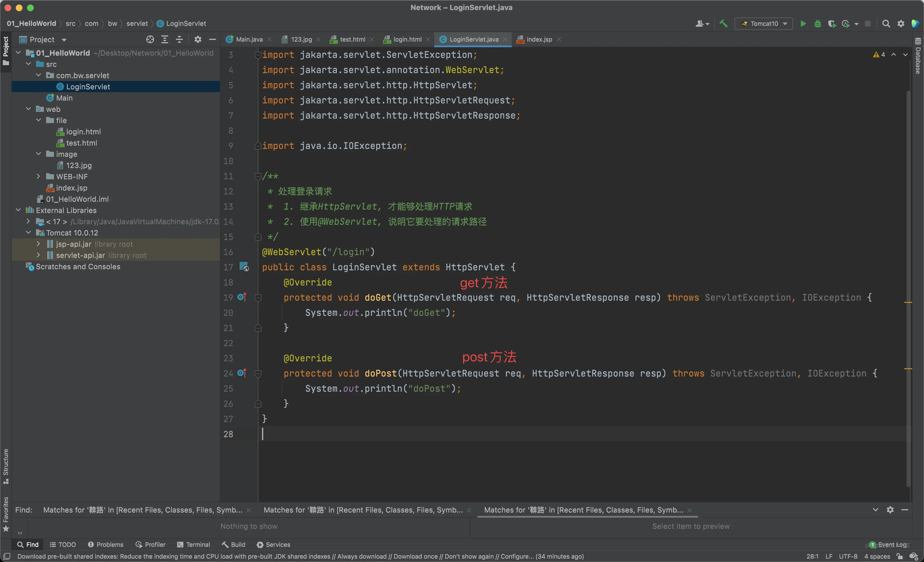Go to previous highlighted error arrow
This screenshot has width=924, height=562.
[894, 55]
